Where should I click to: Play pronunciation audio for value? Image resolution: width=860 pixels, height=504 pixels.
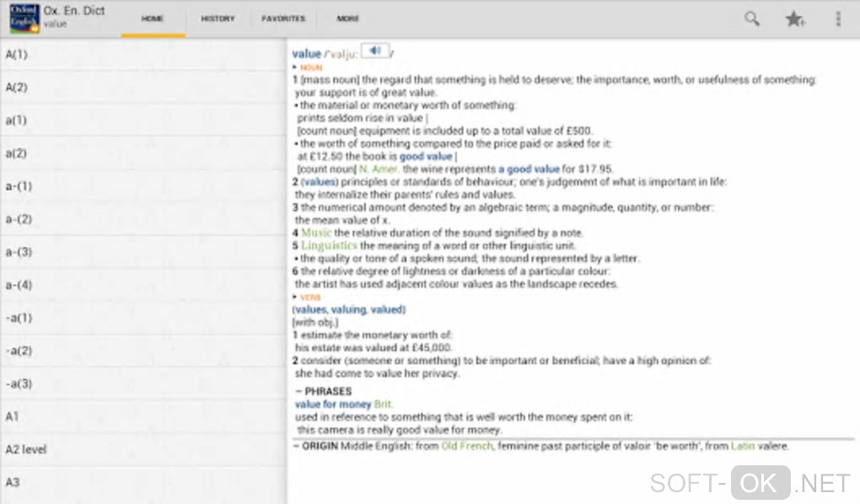(x=374, y=51)
